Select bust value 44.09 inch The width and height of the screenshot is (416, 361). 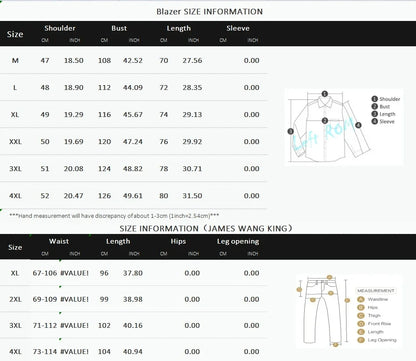(x=133, y=87)
